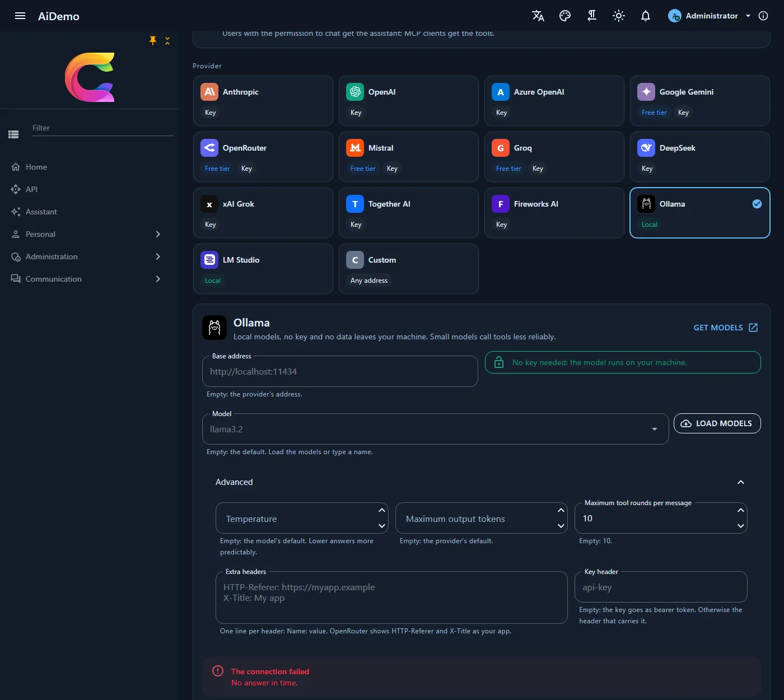Click into the Key header field

tap(661, 587)
